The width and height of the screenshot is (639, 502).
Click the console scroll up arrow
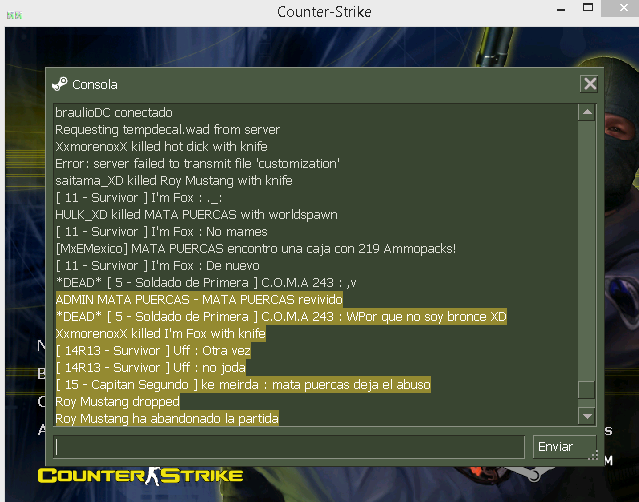pyautogui.click(x=587, y=112)
